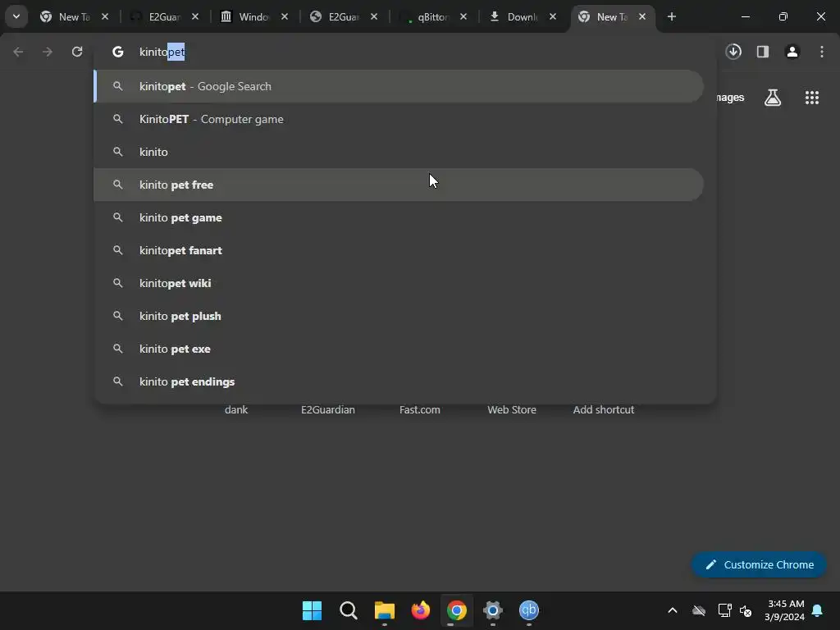Screen dimensions: 840x630
Task: Select suggestion kinito pet endings
Action: coord(399,381)
